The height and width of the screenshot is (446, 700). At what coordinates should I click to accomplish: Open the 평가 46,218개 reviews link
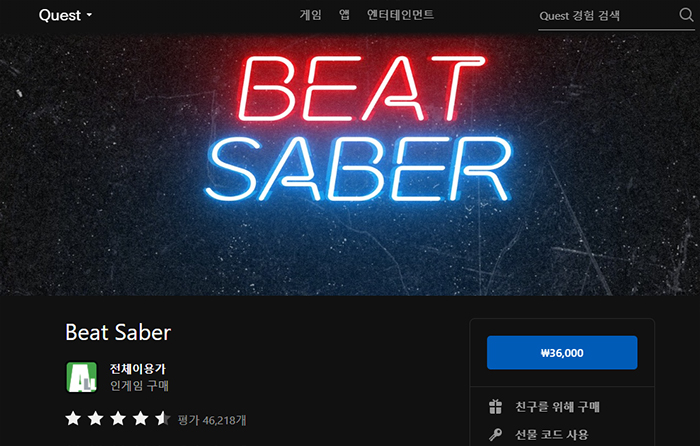click(x=212, y=420)
